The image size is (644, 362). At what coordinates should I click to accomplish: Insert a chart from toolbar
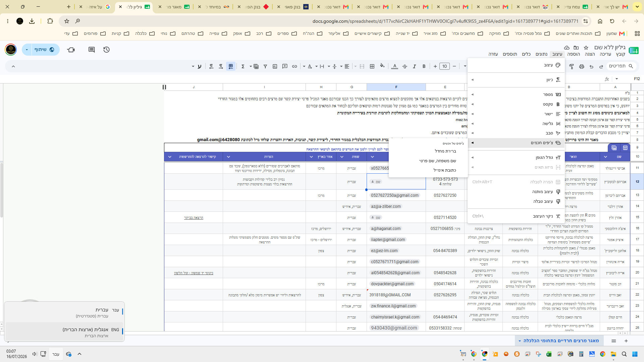[x=275, y=66]
